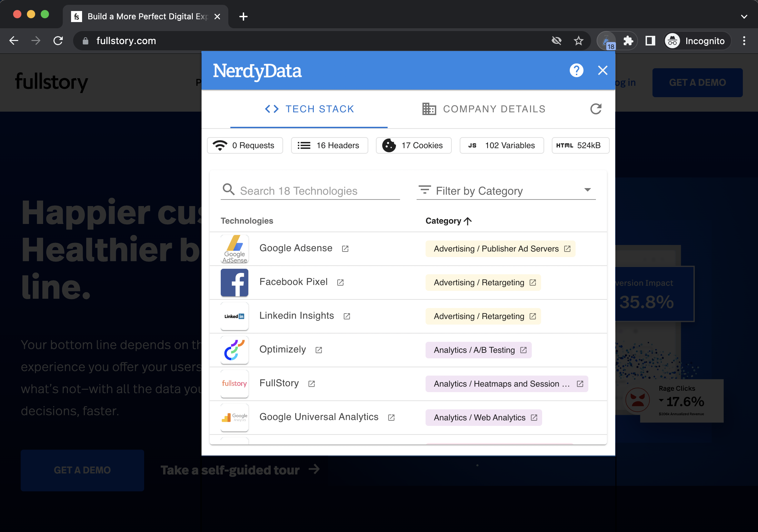Image resolution: width=758 pixels, height=532 pixels.
Task: Select the Facebook Pixel technology name
Action: pyautogui.click(x=293, y=282)
